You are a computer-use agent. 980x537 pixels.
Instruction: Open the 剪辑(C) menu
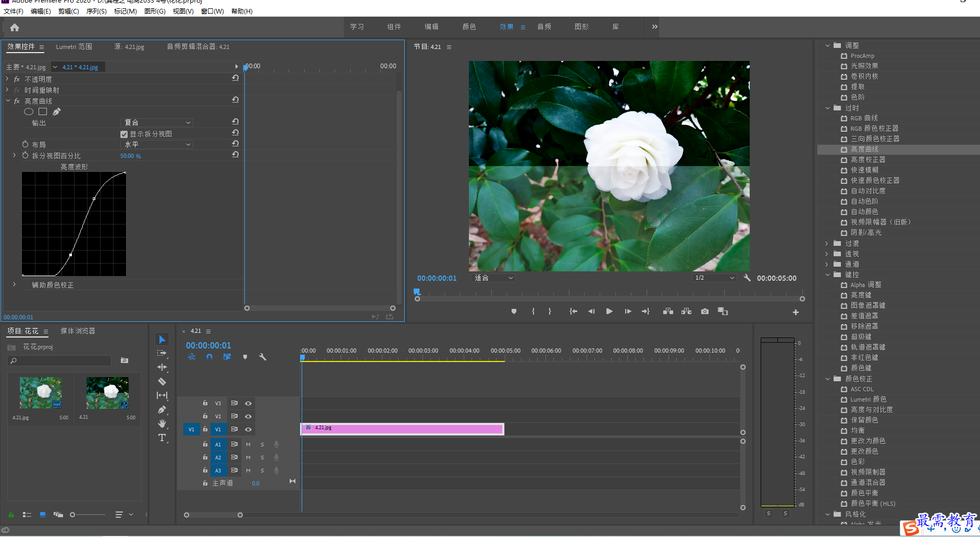point(69,11)
